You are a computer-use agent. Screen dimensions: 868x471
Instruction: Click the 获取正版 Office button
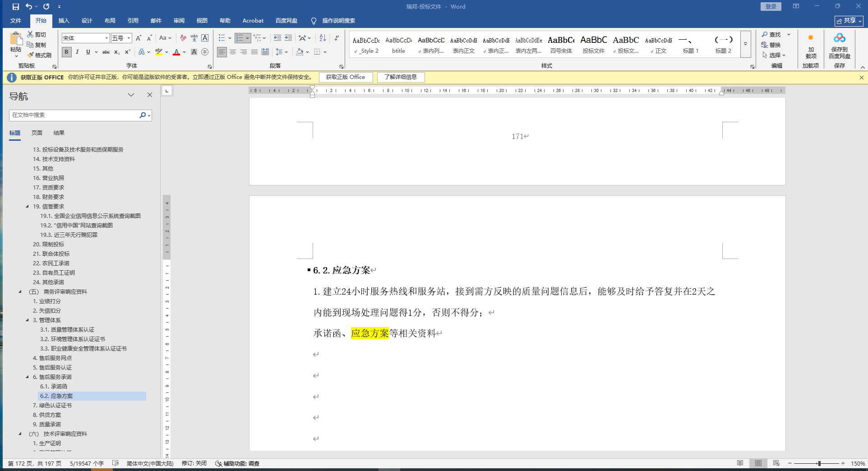click(346, 77)
